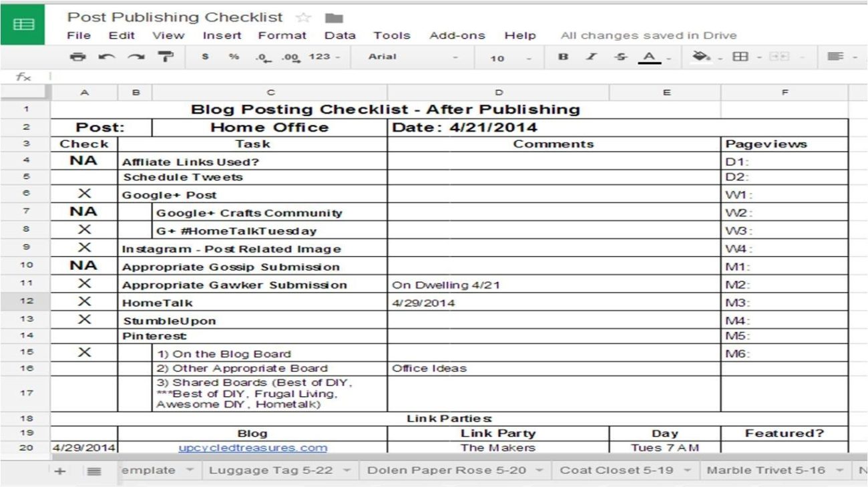
Task: Click the redo arrow icon
Action: point(136,57)
